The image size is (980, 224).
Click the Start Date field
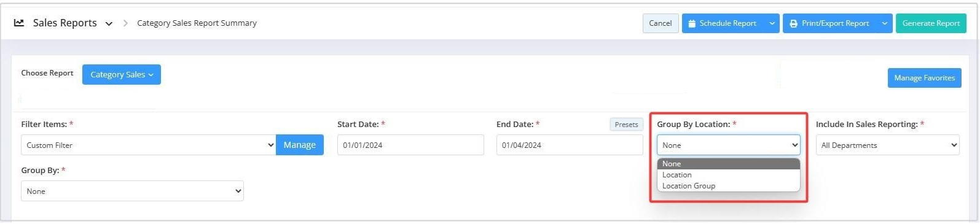[x=410, y=145]
